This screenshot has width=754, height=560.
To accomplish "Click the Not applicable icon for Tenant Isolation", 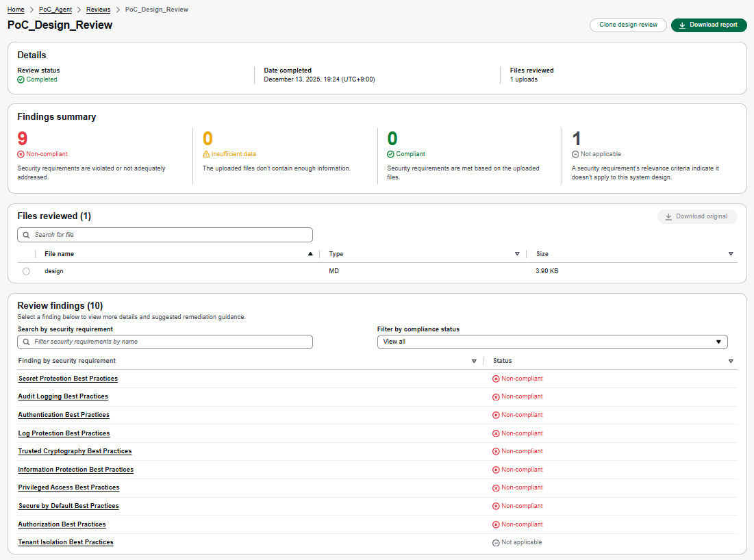I will coord(496,543).
